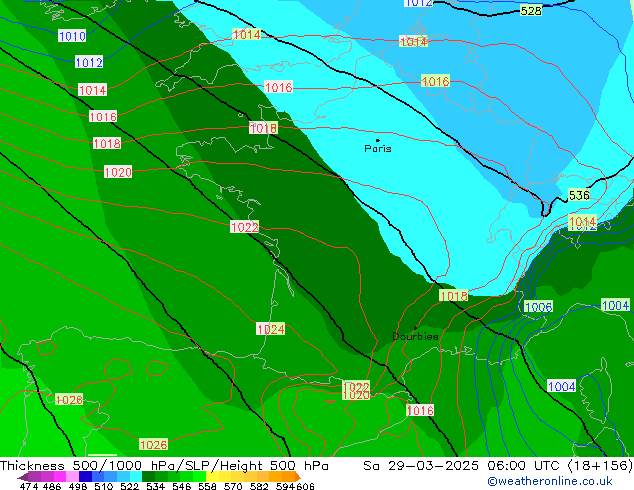Click the Paris city label
634x490 pixels.
pos(378,149)
